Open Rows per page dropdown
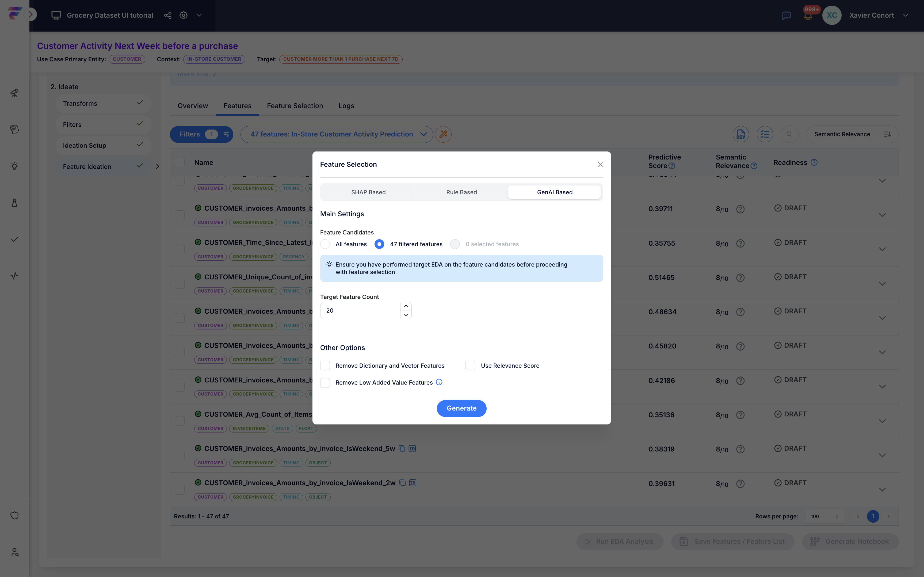Viewport: 924px width, 577px height. [x=825, y=516]
